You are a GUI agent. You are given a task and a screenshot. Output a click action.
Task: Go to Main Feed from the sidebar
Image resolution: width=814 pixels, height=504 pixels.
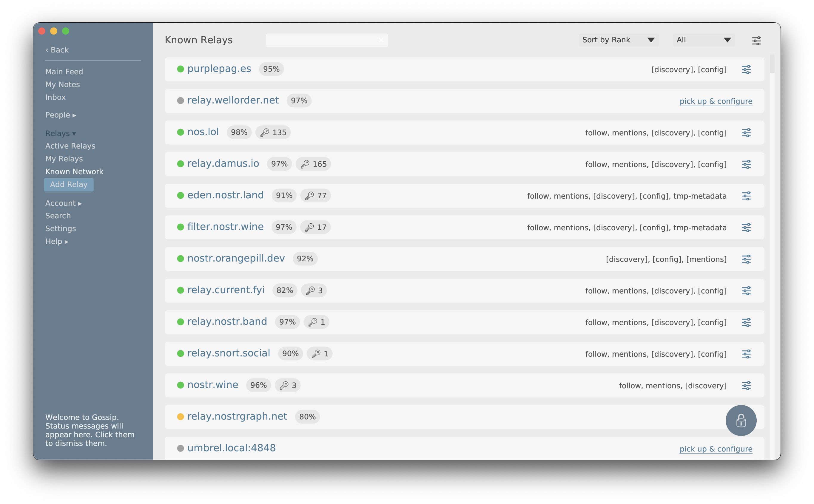[64, 71]
